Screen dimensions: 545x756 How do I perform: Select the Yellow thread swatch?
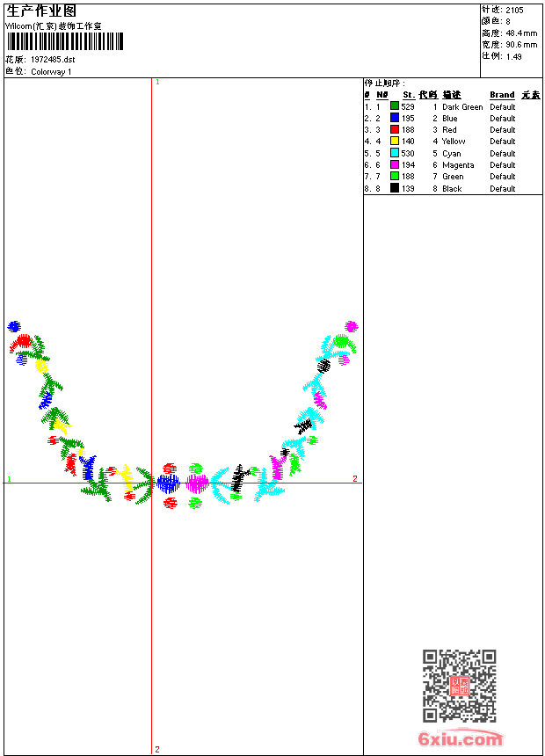coord(394,141)
